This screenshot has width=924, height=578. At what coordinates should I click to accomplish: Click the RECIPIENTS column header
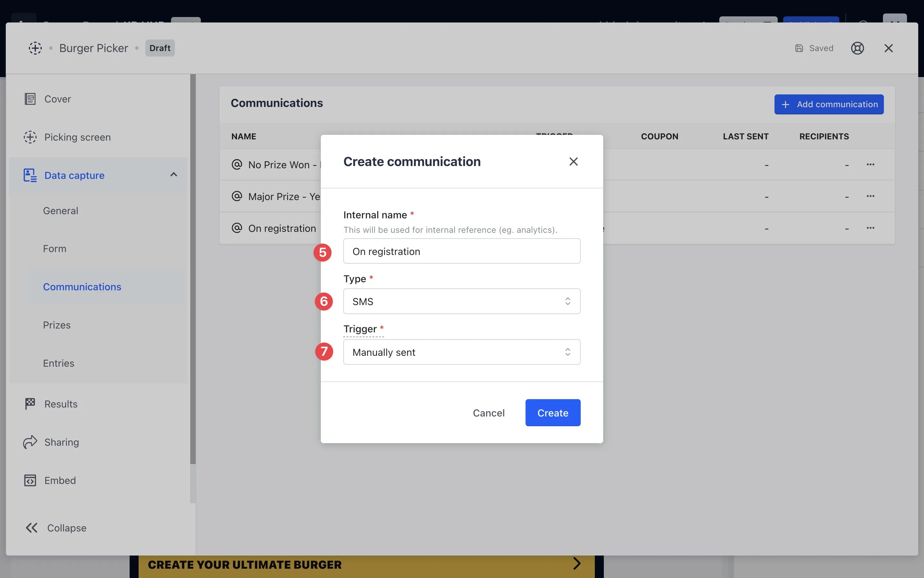point(824,136)
